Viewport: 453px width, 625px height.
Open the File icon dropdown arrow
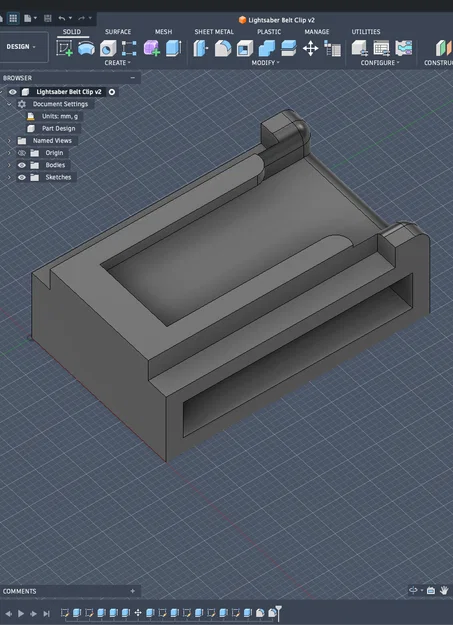(35, 18)
